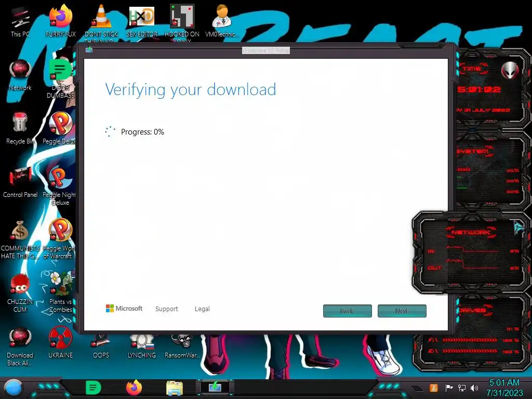
Task: Click the Microsoft logo in Setup
Action: [x=124, y=309]
